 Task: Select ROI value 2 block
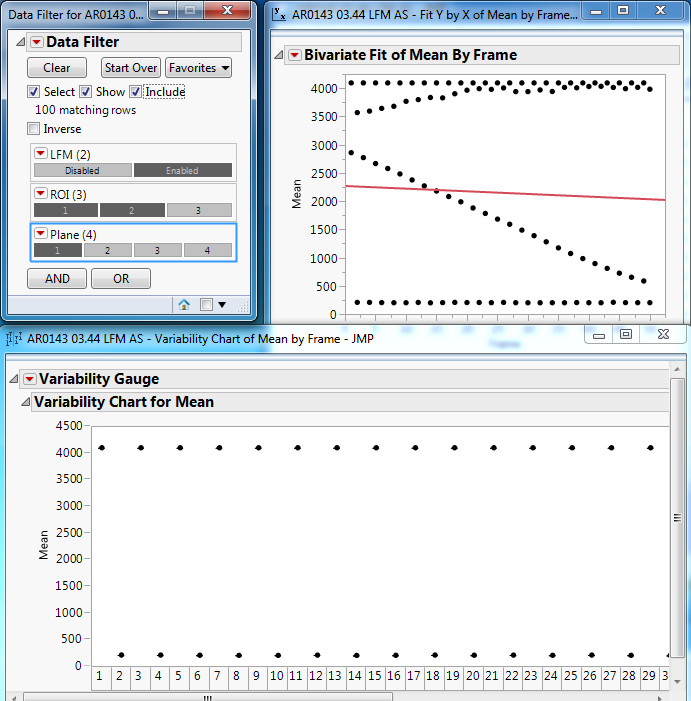132,210
